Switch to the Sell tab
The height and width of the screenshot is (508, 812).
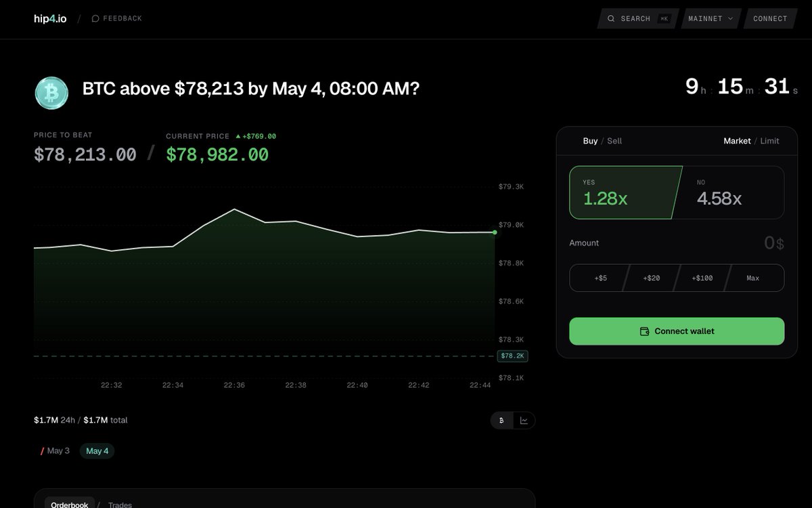[x=614, y=141]
